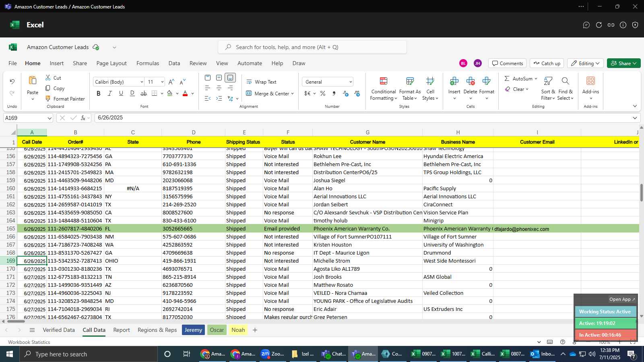This screenshot has height=362, width=644.
Task: Click AutoSum
Action: pos(518,78)
